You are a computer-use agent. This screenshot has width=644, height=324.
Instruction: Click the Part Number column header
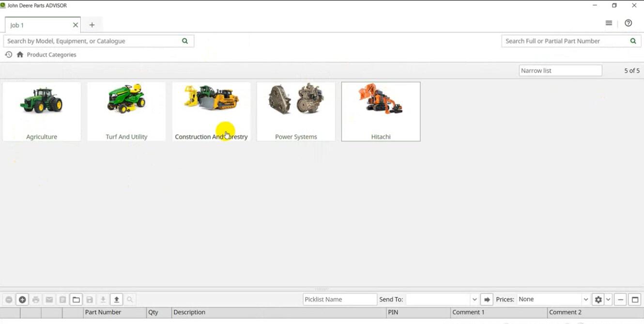pos(115,312)
